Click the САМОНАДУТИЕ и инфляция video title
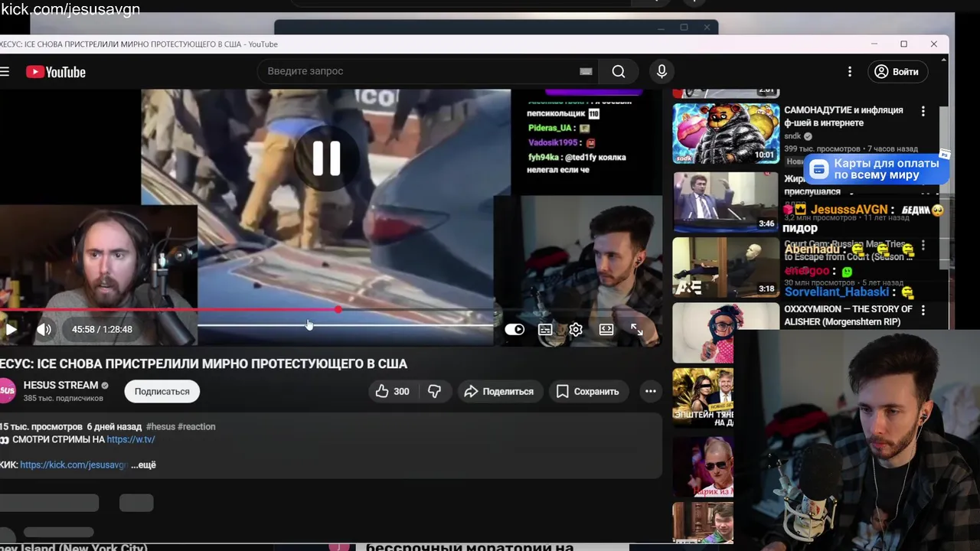The height and width of the screenshot is (551, 980). pos(844,116)
